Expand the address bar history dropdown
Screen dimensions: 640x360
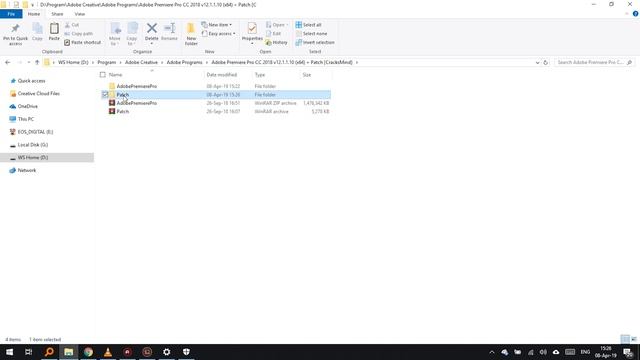[537, 62]
